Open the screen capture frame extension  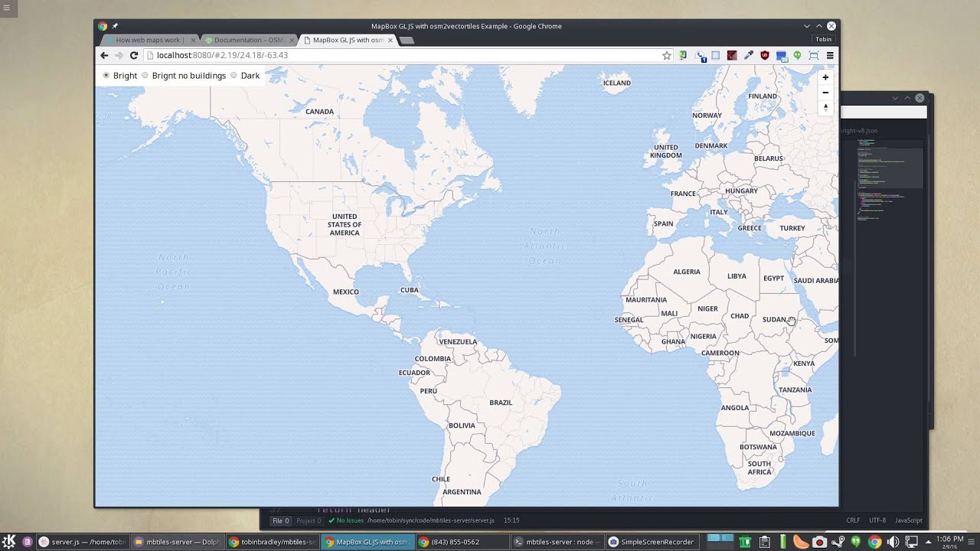[x=814, y=55]
